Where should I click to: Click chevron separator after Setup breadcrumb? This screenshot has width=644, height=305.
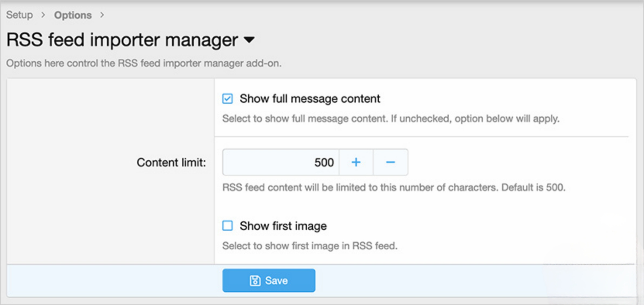pyautogui.click(x=43, y=15)
